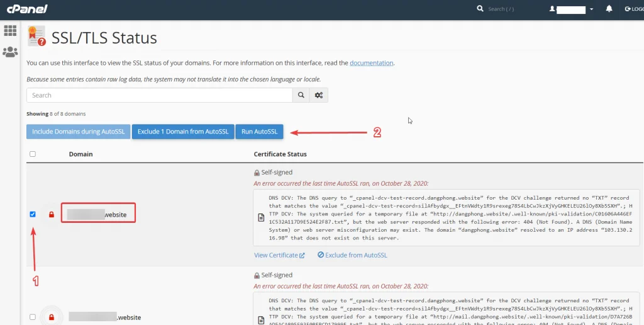Click the SSL/TLS Status certificate icon

click(36, 36)
